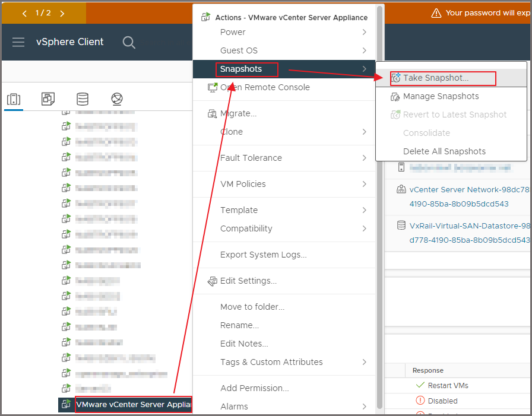Expand the Fault Tolerance chevron
This screenshot has width=532, height=416.
click(x=365, y=158)
